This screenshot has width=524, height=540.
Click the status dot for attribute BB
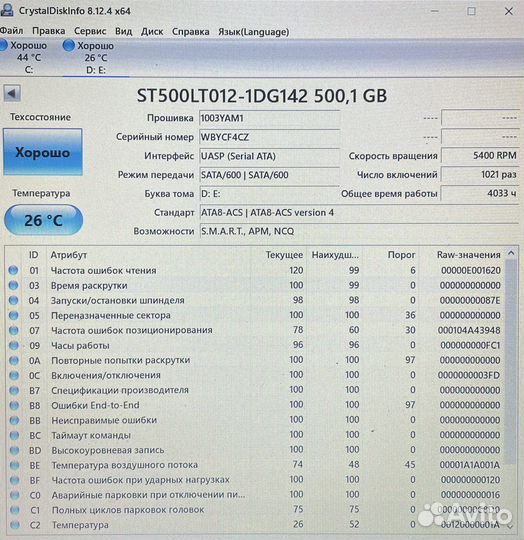(14, 420)
